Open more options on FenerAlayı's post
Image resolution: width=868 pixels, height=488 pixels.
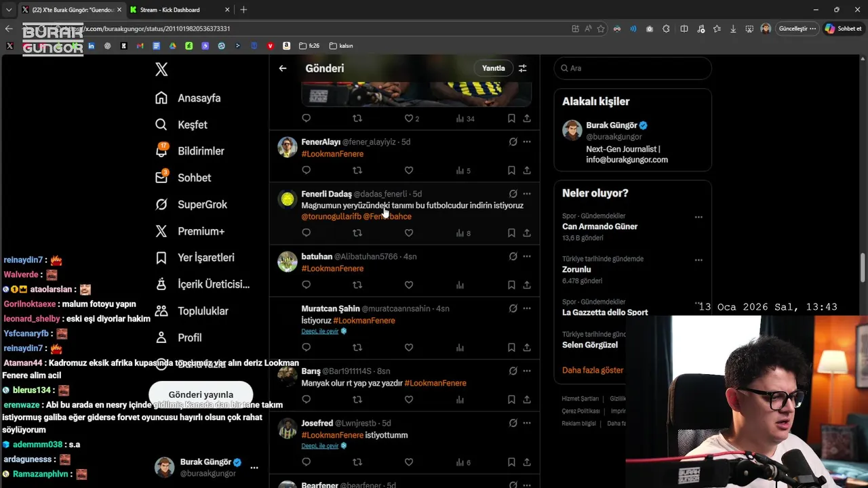tap(527, 142)
